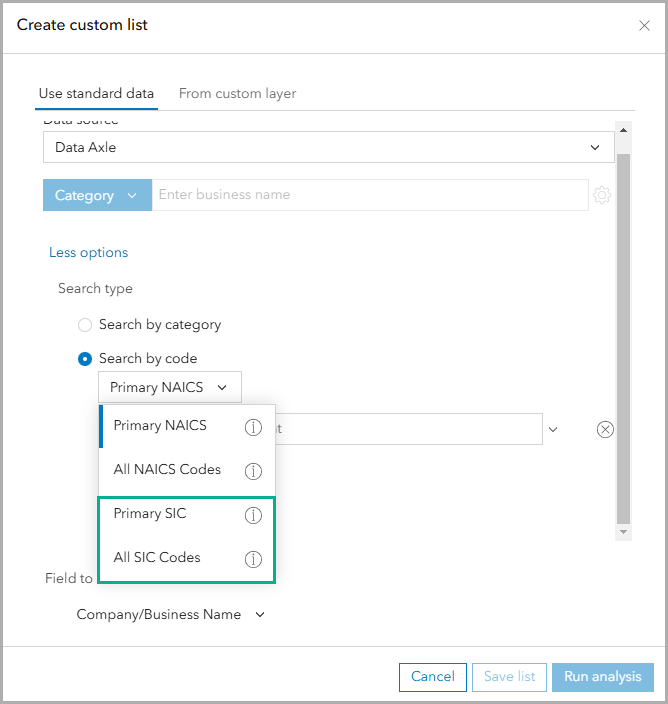This screenshot has height=704, width=668.
Task: Click the Less options link
Action: click(88, 252)
